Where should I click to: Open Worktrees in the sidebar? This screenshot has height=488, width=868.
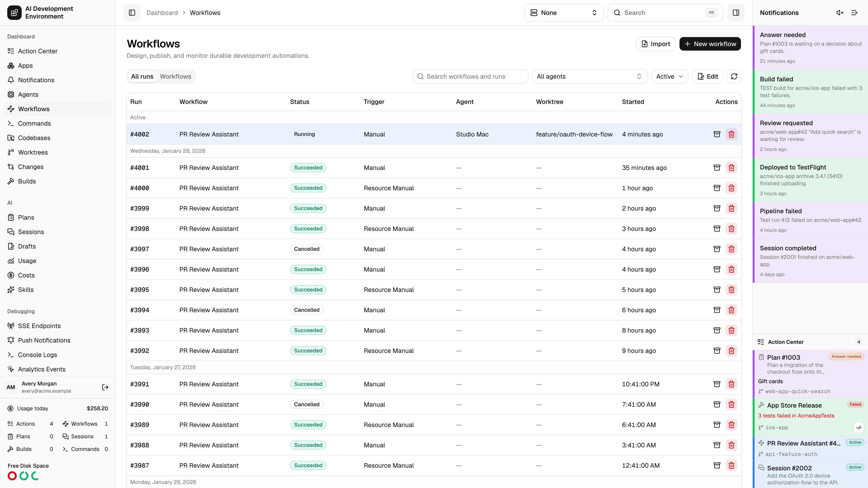[x=58, y=152]
